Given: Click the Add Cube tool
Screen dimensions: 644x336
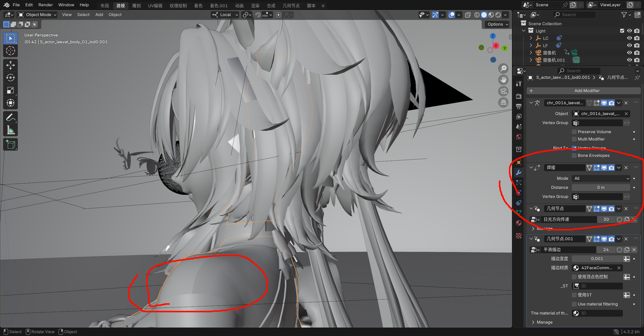Looking at the screenshot, I should coord(10,145).
